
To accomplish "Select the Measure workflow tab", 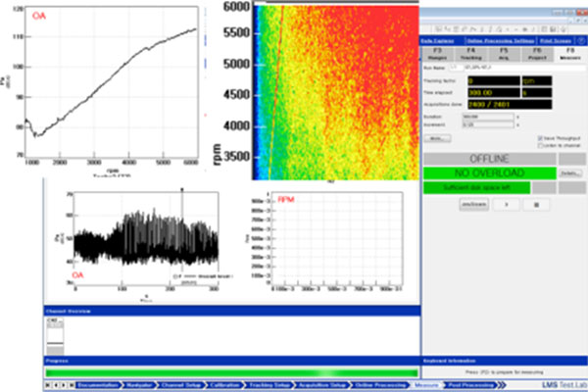I will point(426,385).
